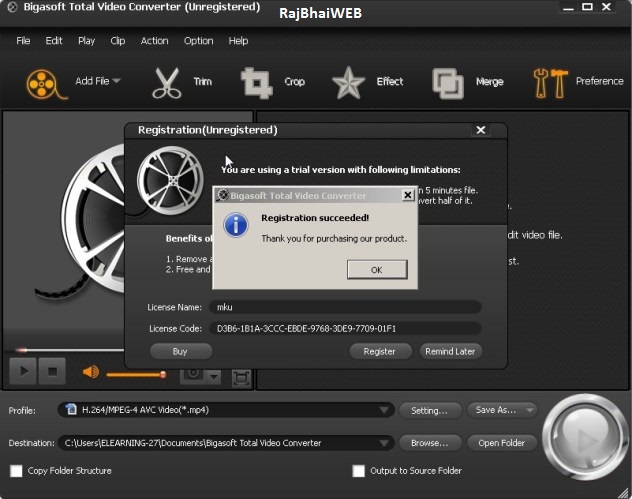
Task: Open the Effect star tool
Action: pyautogui.click(x=348, y=83)
